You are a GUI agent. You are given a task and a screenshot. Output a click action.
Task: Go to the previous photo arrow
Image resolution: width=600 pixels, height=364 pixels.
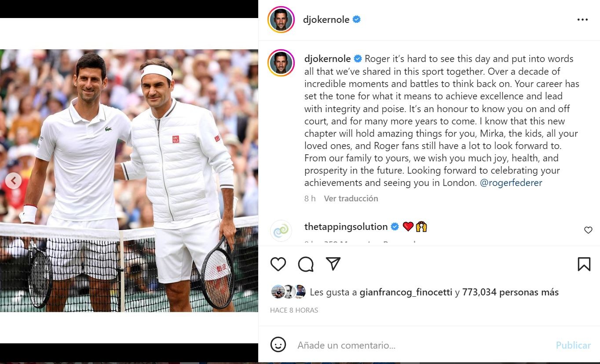coord(13,180)
